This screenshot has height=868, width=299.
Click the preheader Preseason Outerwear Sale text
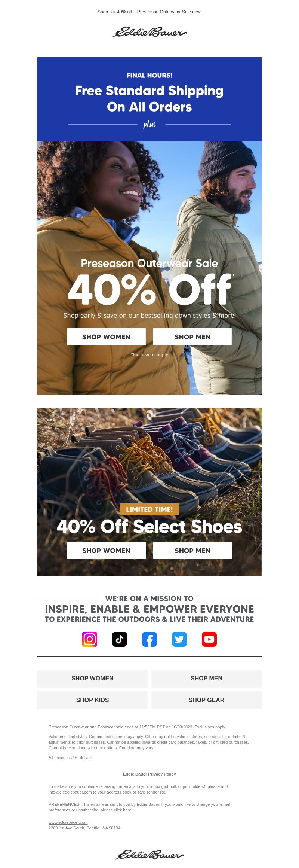pos(149,12)
